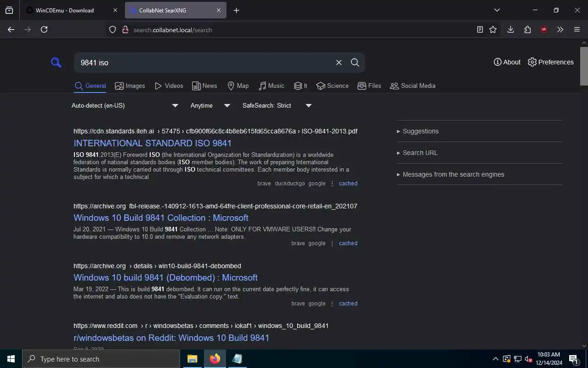
Task: Go back to previous page
Action: pyautogui.click(x=11, y=29)
